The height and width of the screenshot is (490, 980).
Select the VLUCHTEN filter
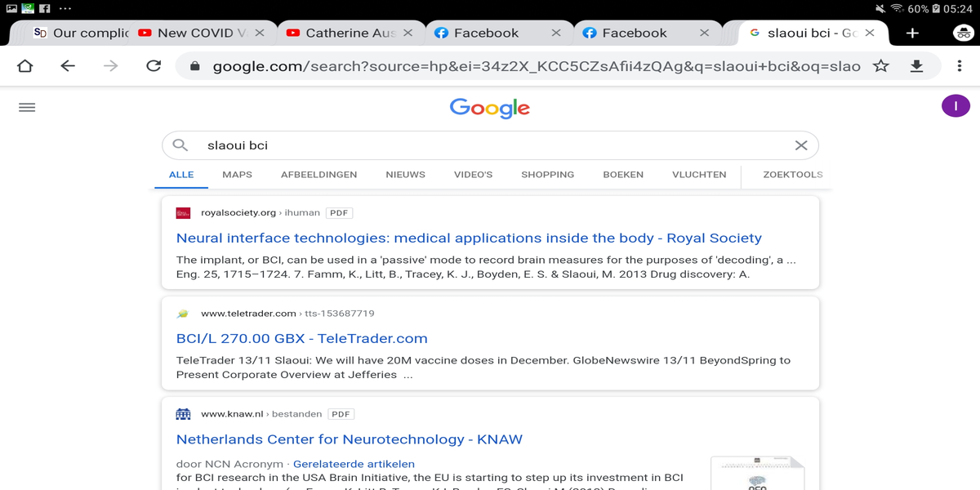coord(699,174)
